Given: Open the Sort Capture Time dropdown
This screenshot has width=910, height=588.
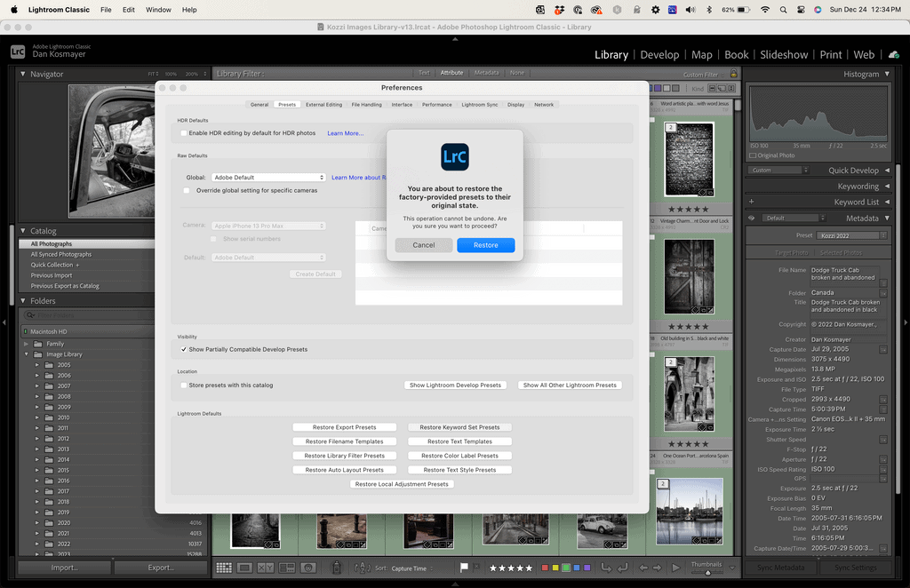Looking at the screenshot, I should pyautogui.click(x=411, y=568).
